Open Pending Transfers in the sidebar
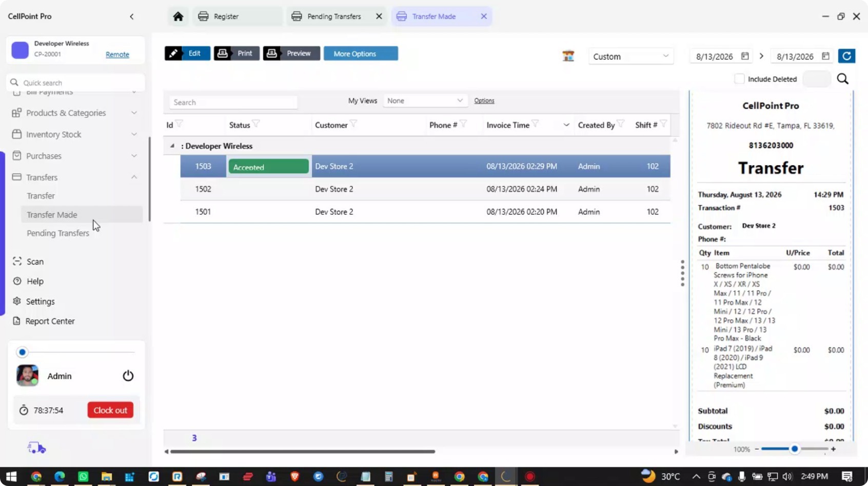This screenshot has height=486, width=868. pyautogui.click(x=58, y=233)
